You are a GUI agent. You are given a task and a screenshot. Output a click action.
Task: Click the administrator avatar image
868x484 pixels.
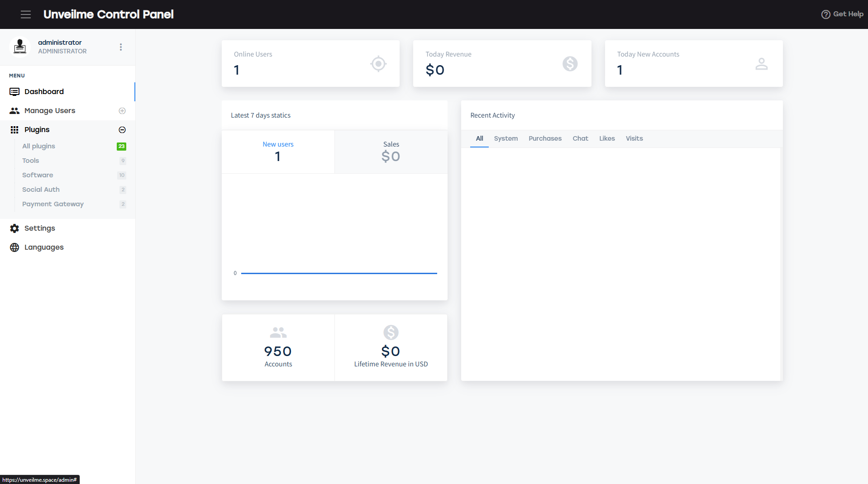(20, 47)
